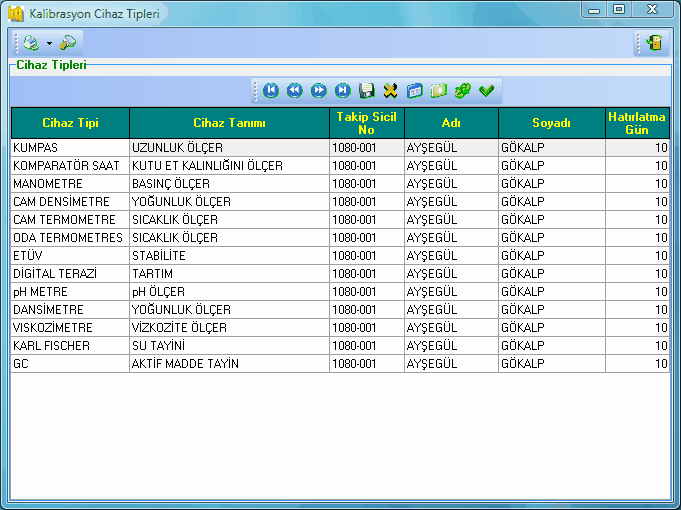Select the DİGİTAL TERAZİ cell
The height and width of the screenshot is (510, 681).
click(70, 274)
